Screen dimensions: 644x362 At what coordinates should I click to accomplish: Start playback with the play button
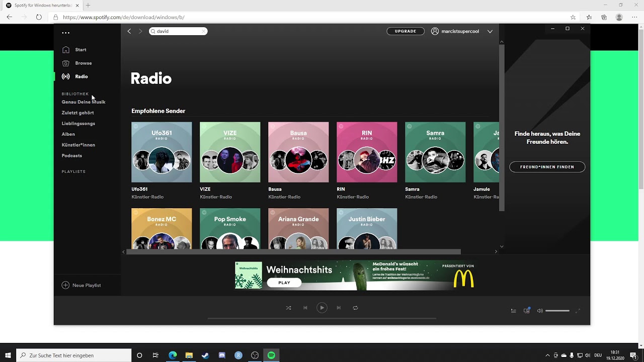tap(321, 308)
